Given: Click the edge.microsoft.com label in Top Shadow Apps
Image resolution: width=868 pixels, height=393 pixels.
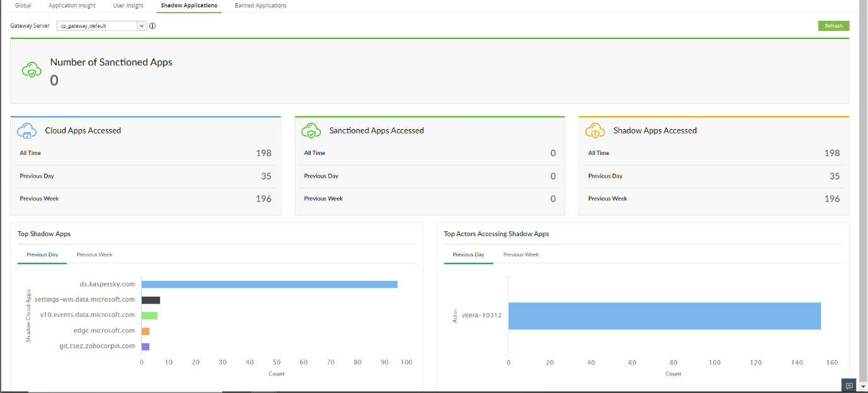Looking at the screenshot, I should [104, 330].
